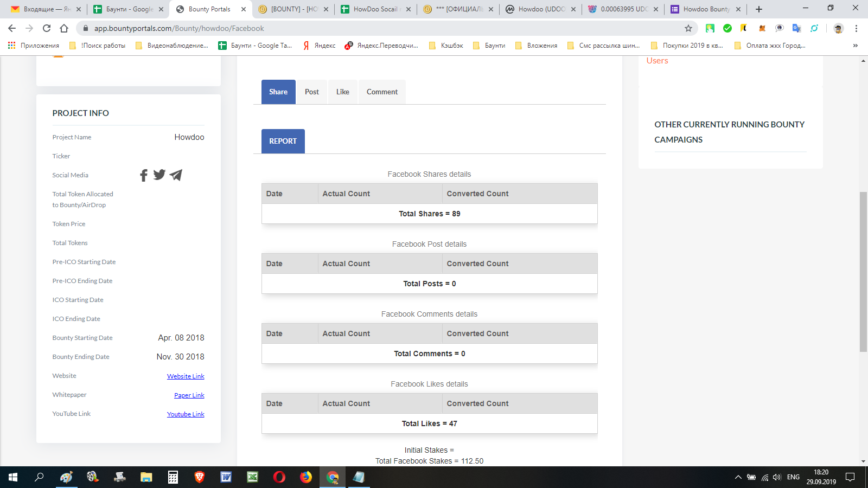This screenshot has width=868, height=488.
Task: Select the Share tab
Action: coord(278,92)
